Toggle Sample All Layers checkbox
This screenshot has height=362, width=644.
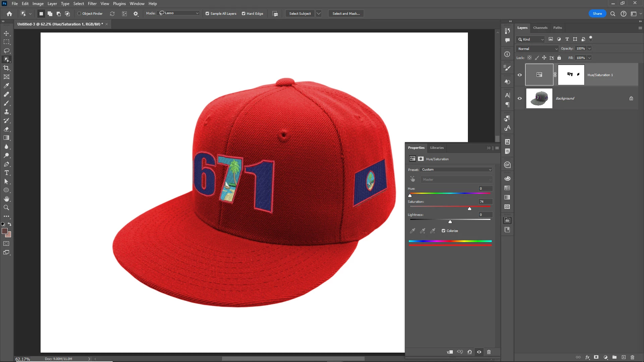coord(207,14)
